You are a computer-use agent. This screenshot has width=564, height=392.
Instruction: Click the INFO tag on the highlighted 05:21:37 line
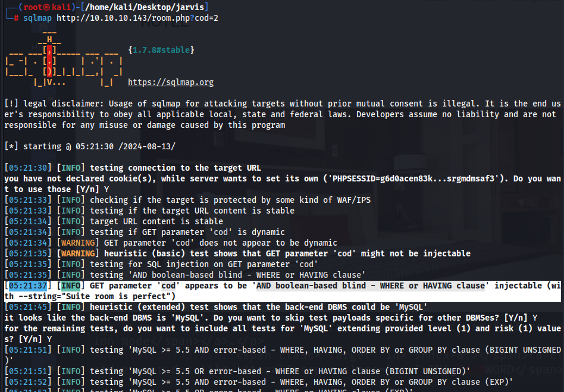(71, 286)
